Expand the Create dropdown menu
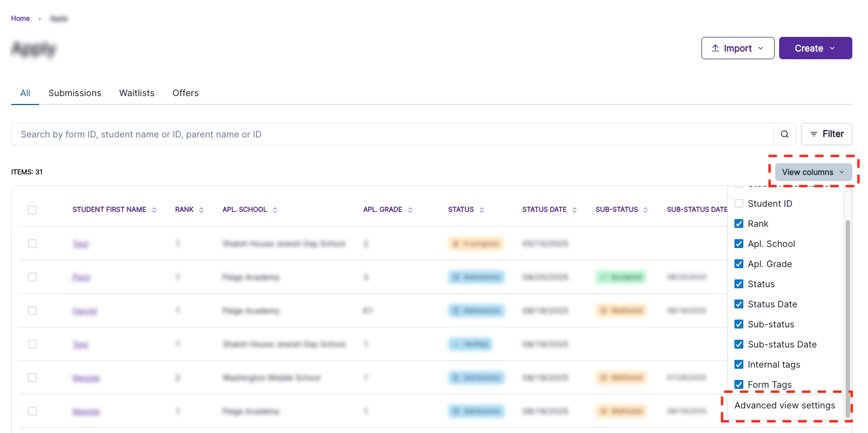 815,48
